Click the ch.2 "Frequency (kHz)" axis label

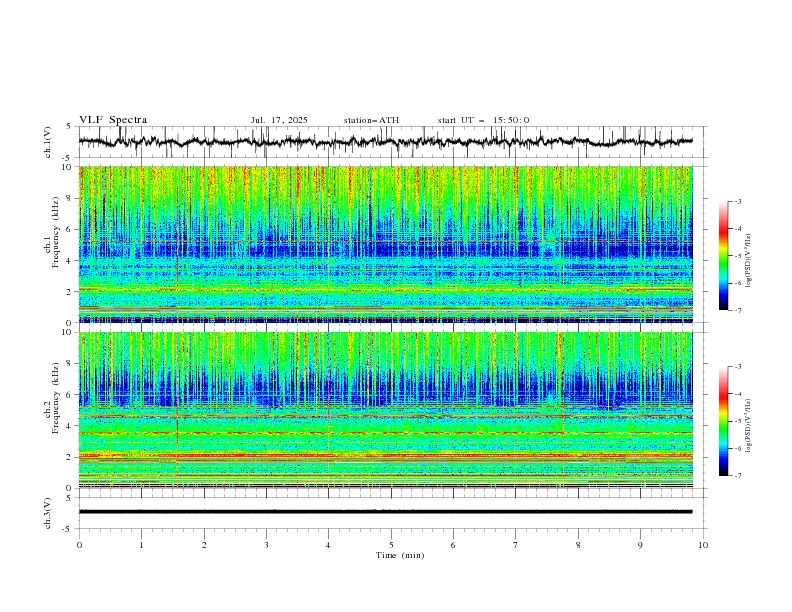pyautogui.click(x=56, y=398)
